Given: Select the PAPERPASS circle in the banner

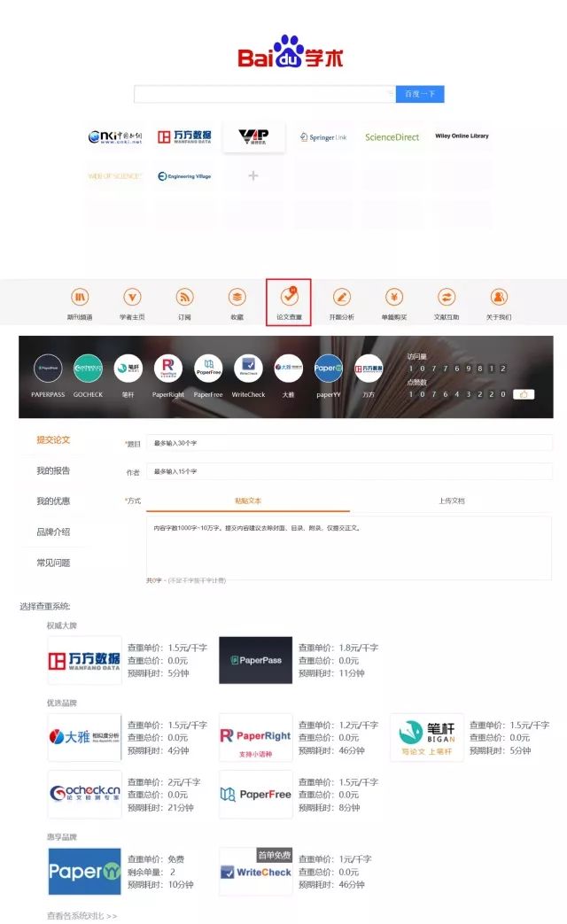Looking at the screenshot, I should 49,369.
